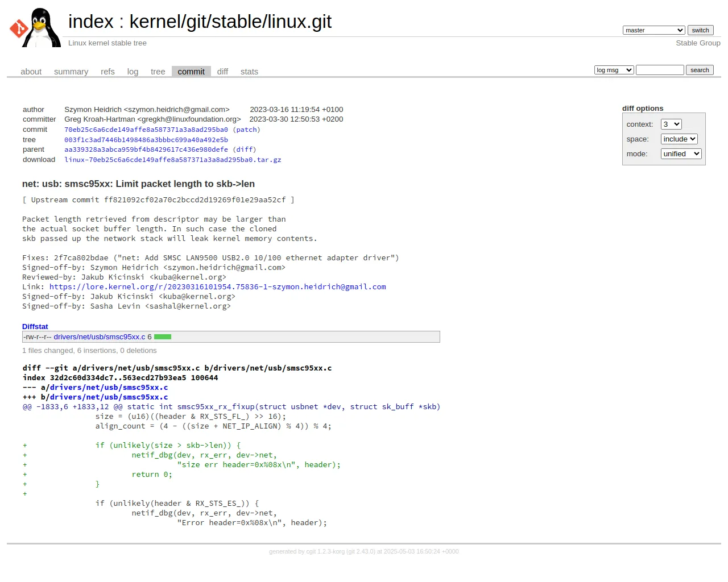
Task: Download the linux tar.gz snapshot
Action: click(173, 160)
